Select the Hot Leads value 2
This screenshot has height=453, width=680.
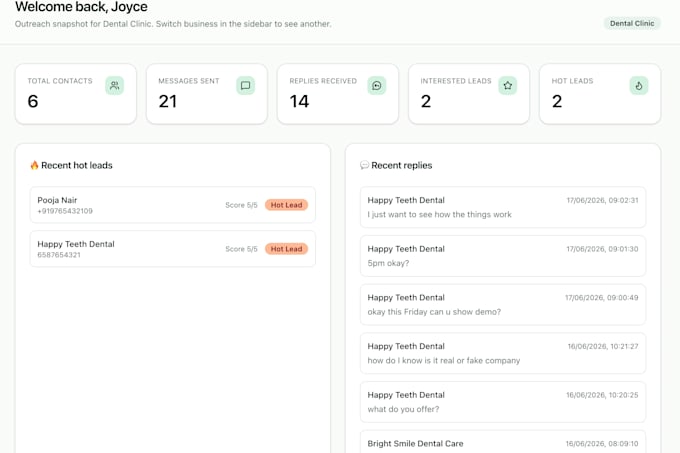coord(557,101)
